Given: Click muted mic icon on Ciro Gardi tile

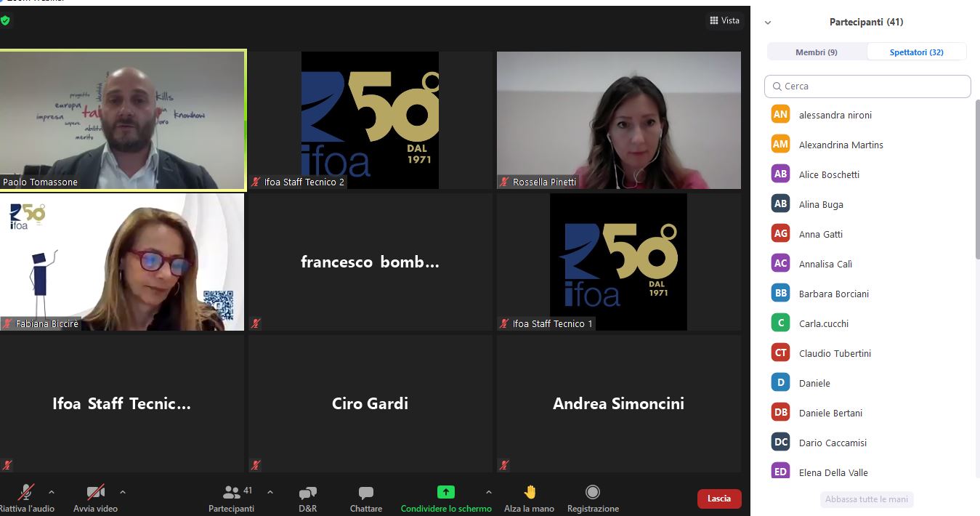Looking at the screenshot, I should point(256,465).
